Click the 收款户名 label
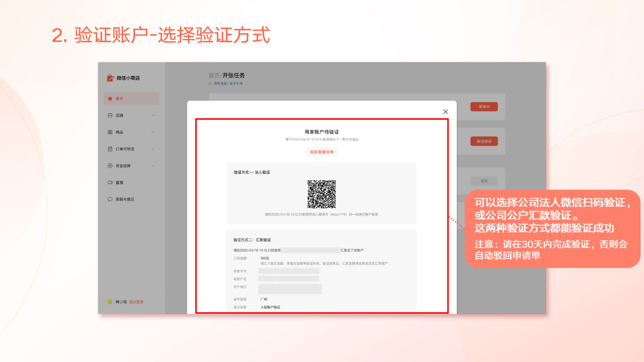Viewport: 644px width, 362px height. (239, 279)
